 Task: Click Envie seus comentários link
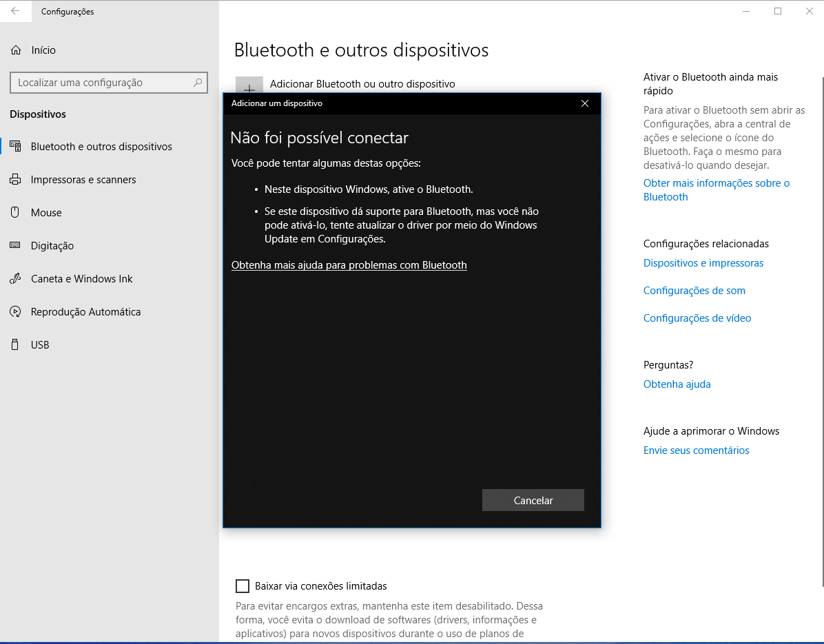point(696,450)
